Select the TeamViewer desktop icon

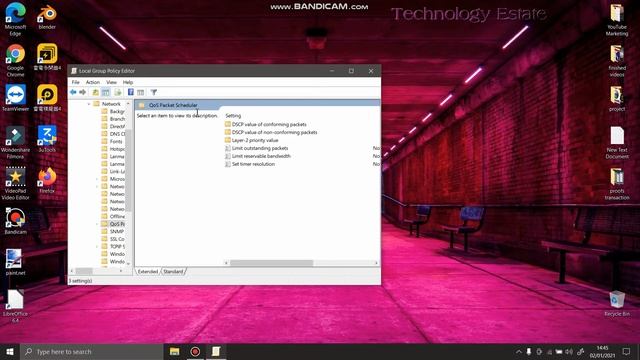(16, 98)
